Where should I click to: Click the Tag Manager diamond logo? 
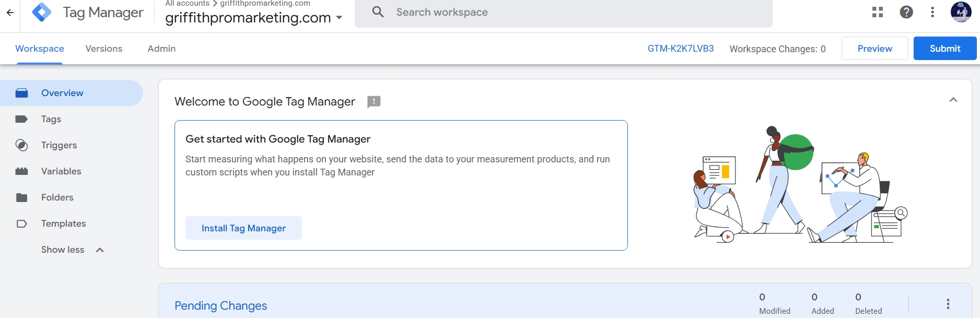click(42, 12)
